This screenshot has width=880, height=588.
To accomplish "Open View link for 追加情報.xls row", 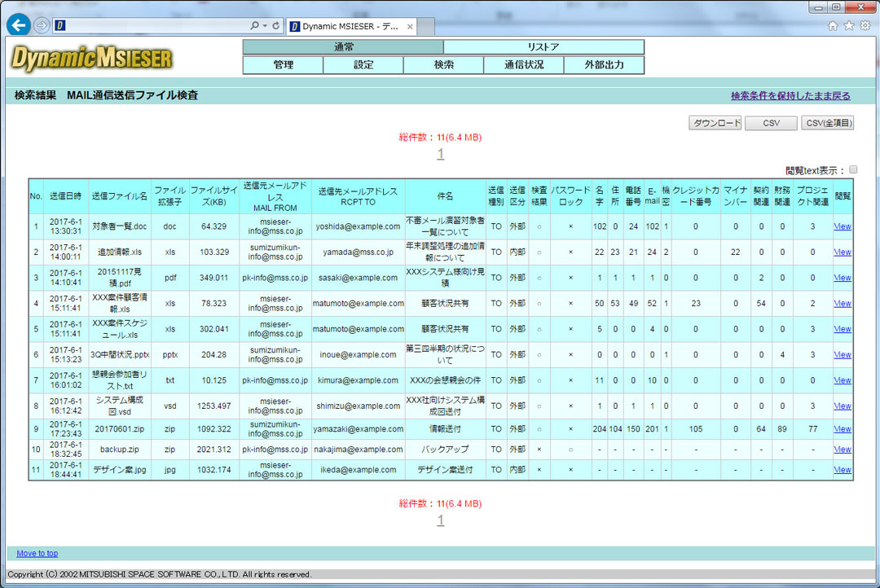I will coord(842,252).
